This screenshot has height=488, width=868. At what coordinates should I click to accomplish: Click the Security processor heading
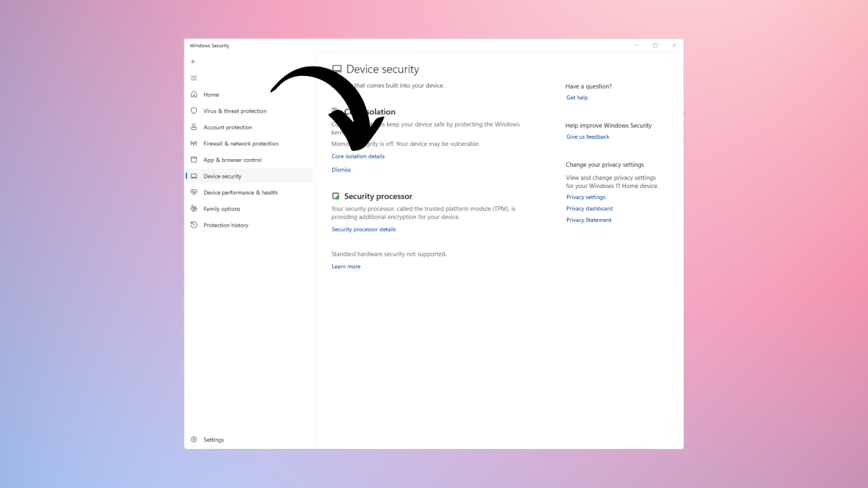click(x=378, y=196)
